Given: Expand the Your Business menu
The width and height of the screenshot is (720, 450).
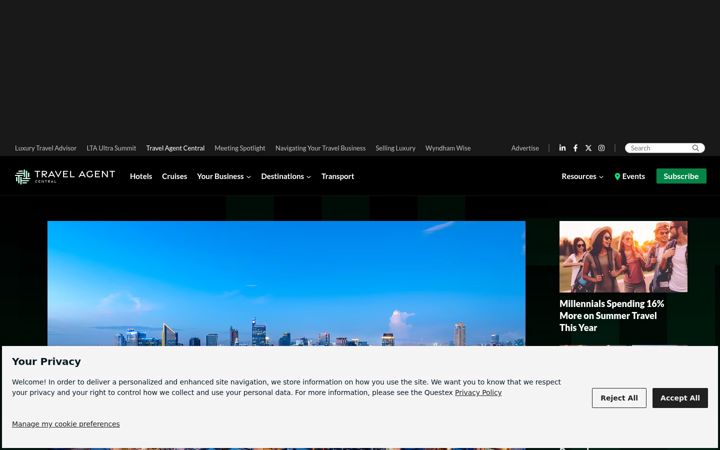Looking at the screenshot, I should [224, 176].
